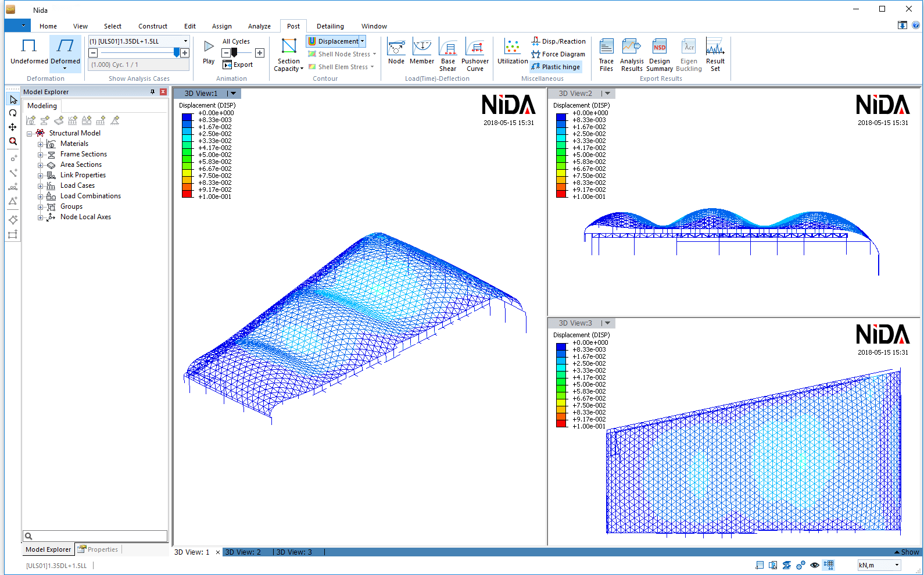
Task: Open the Result Set
Action: (715, 55)
